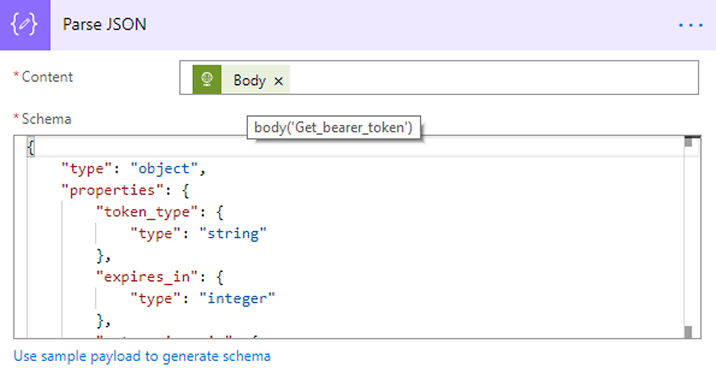Click closing brace after "string" line
The image size is (716, 368).
click(104, 255)
